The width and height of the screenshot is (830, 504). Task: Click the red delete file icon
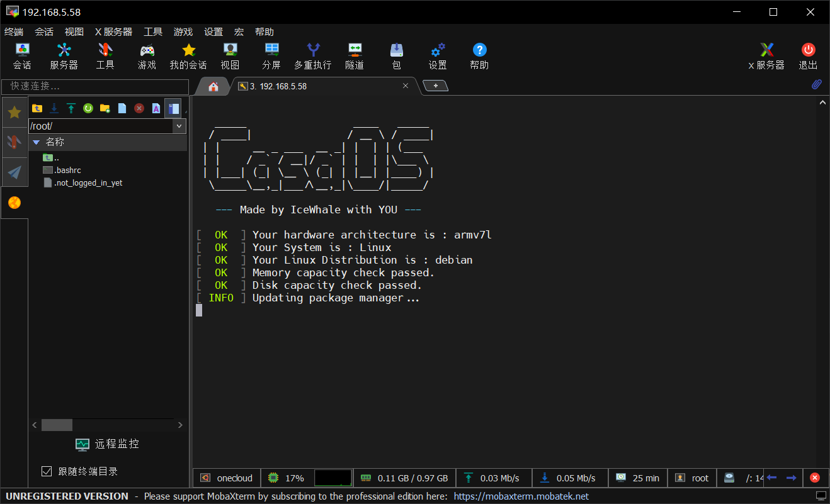tap(139, 108)
